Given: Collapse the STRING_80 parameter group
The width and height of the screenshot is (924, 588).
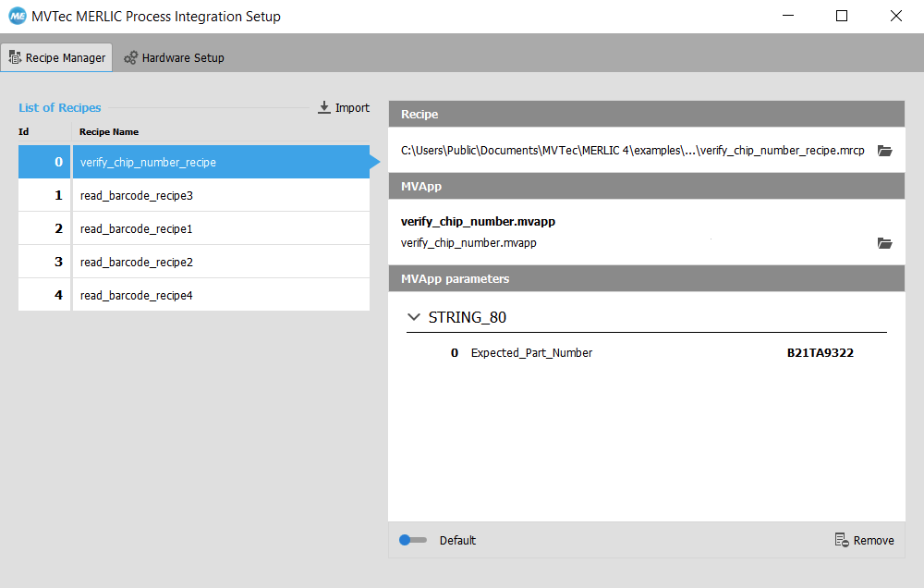Looking at the screenshot, I should pyautogui.click(x=414, y=317).
